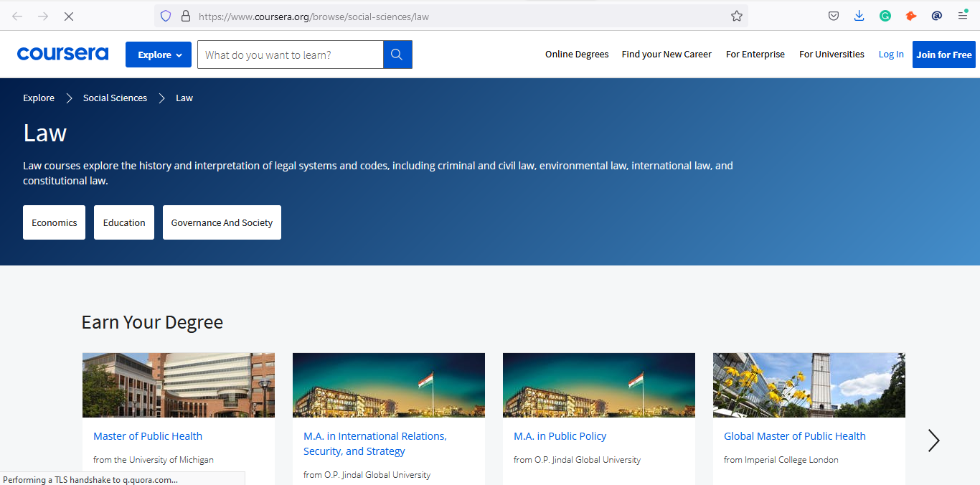Open the Online Degrees menu item

[577, 55]
